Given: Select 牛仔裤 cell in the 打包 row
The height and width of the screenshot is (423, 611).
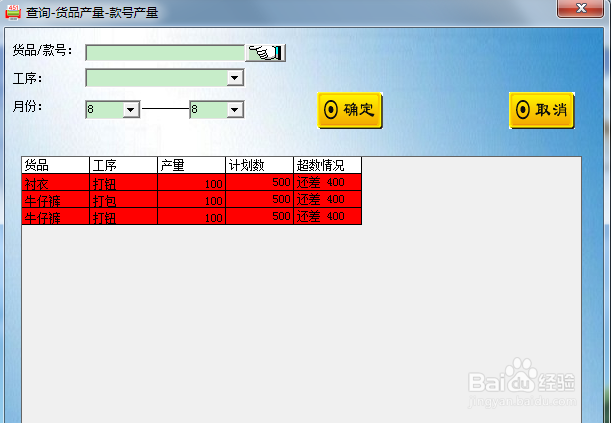Looking at the screenshot, I should click(x=56, y=199).
